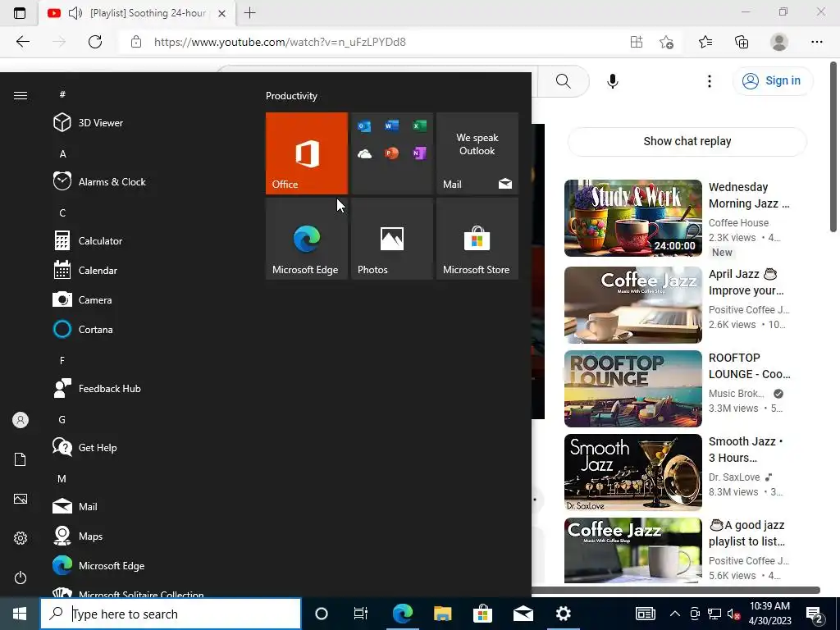Open the Mail live tile

(x=477, y=153)
